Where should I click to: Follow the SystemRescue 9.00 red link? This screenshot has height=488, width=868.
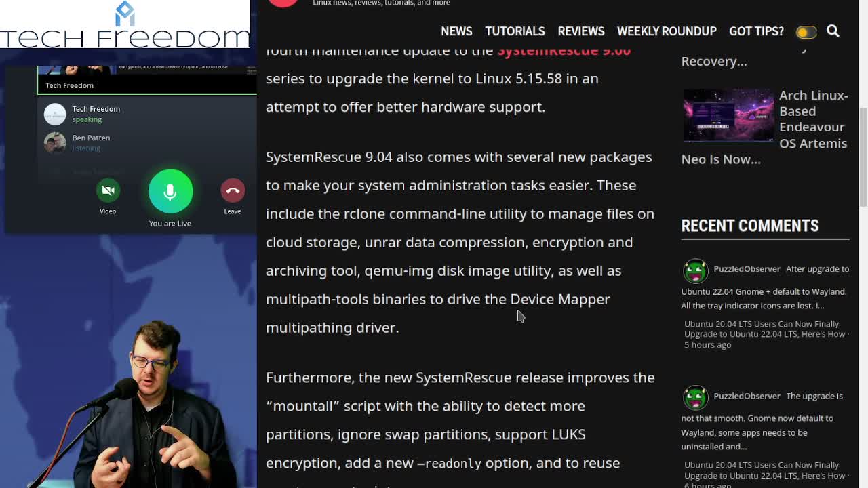tap(564, 51)
